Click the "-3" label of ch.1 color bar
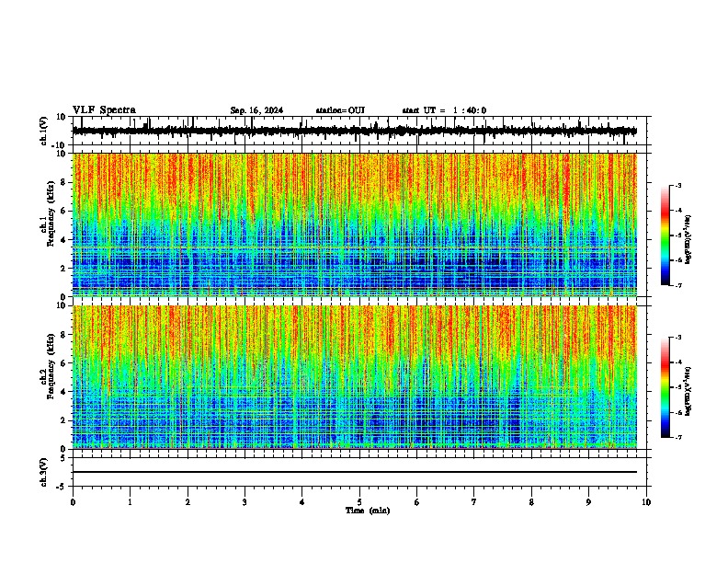The image size is (728, 563). click(677, 185)
